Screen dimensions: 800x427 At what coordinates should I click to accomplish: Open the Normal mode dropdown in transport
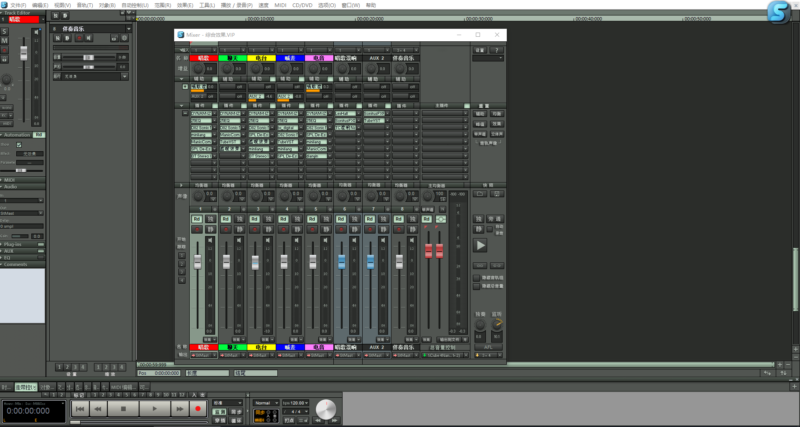tap(264, 402)
